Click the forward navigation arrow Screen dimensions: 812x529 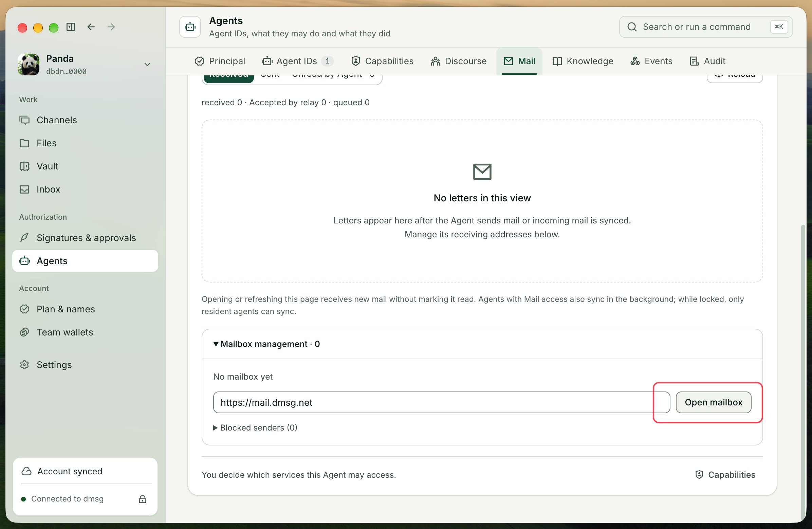point(111,26)
